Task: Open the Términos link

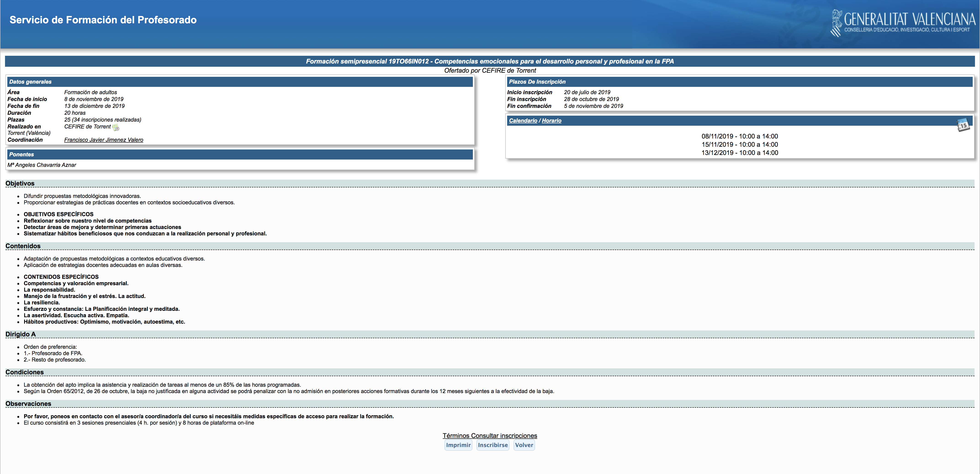Action: [x=456, y=436]
